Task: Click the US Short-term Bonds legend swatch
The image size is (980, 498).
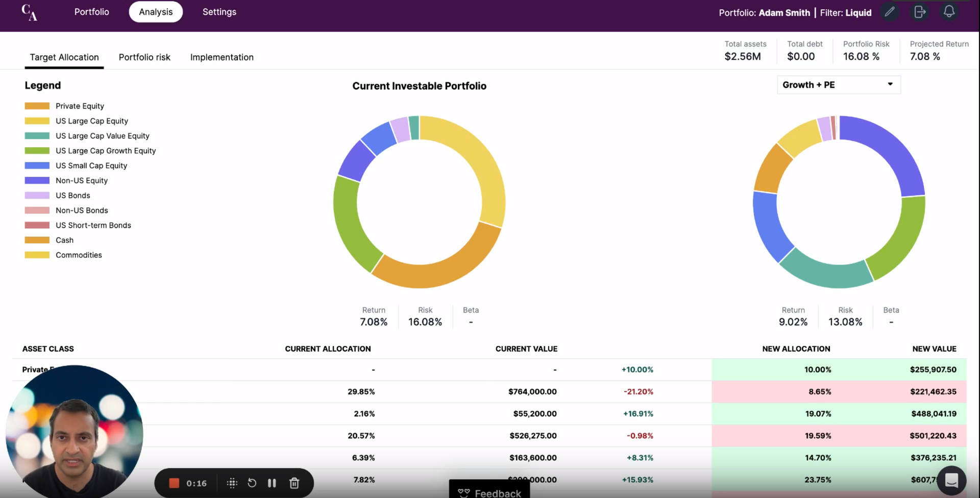Action: click(x=37, y=225)
